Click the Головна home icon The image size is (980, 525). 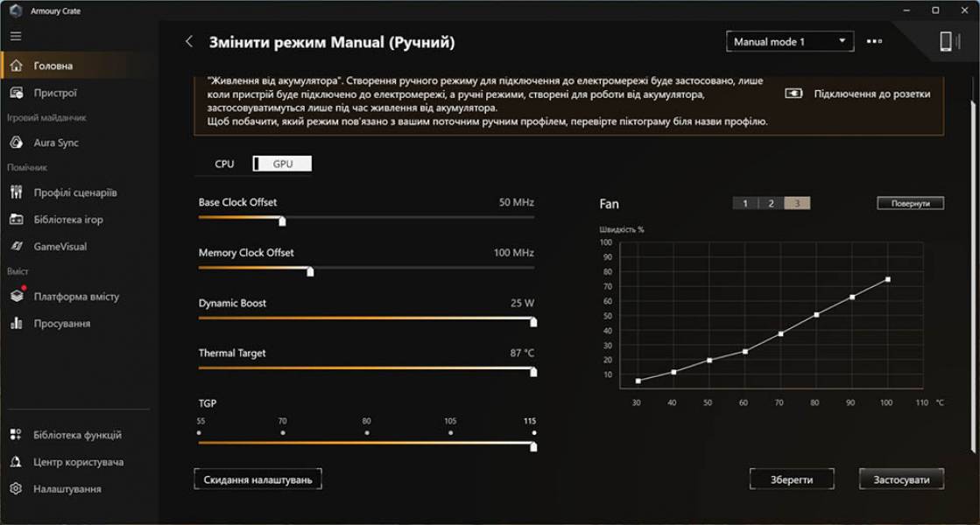pyautogui.click(x=17, y=66)
